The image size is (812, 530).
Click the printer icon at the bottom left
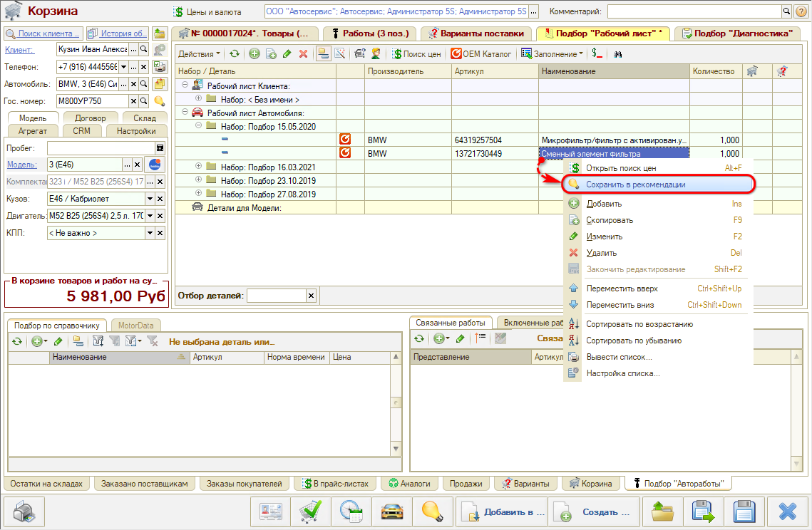[x=24, y=512]
